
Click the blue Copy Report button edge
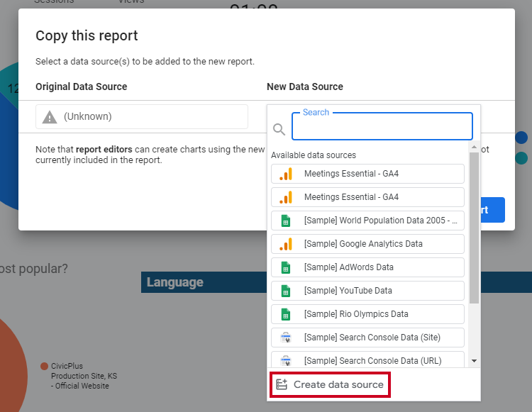[493, 210]
